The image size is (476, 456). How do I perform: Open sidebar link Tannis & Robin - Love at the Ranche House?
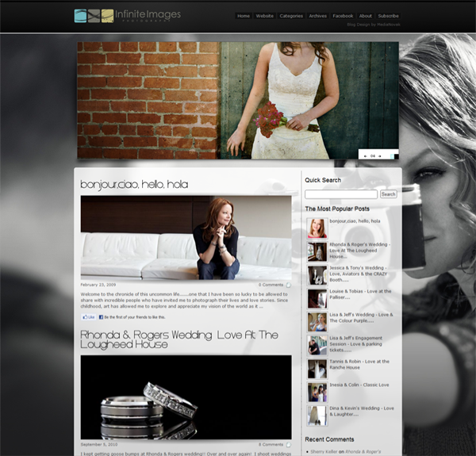359,364
